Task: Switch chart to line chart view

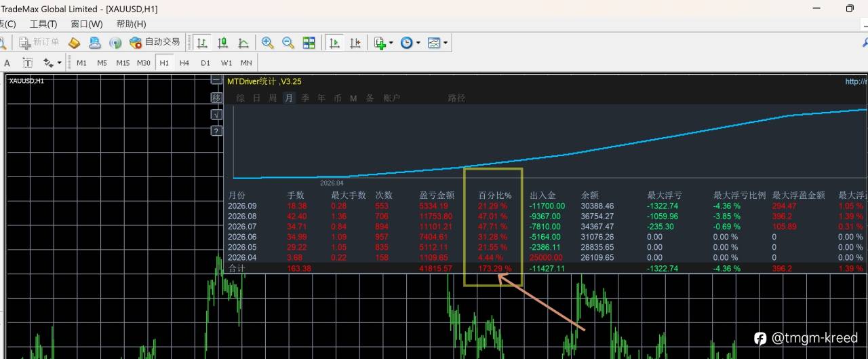Action: point(243,43)
